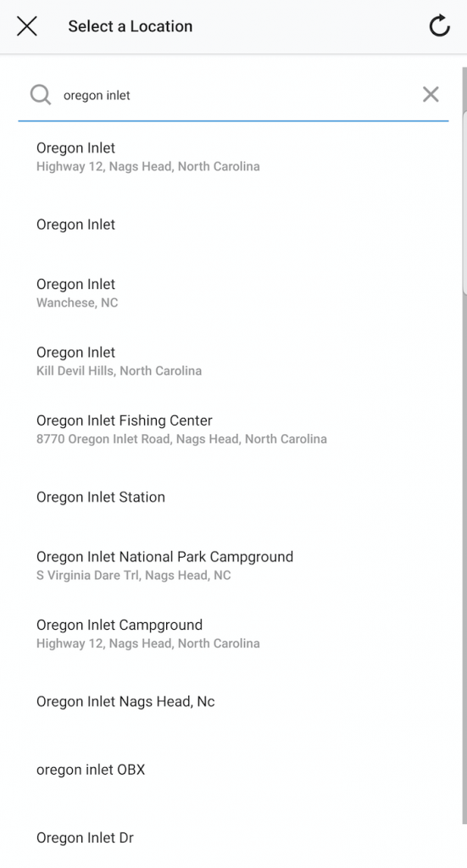Select Oregon Inlet on Highway 12, Nags Head

(232, 157)
